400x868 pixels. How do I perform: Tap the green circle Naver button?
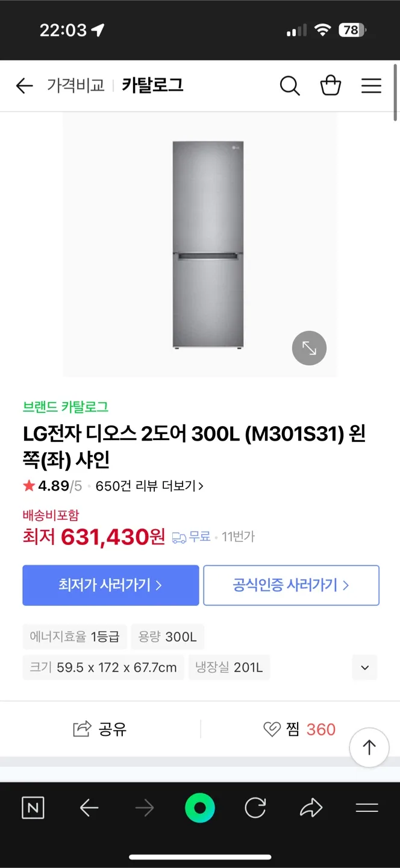(x=200, y=808)
